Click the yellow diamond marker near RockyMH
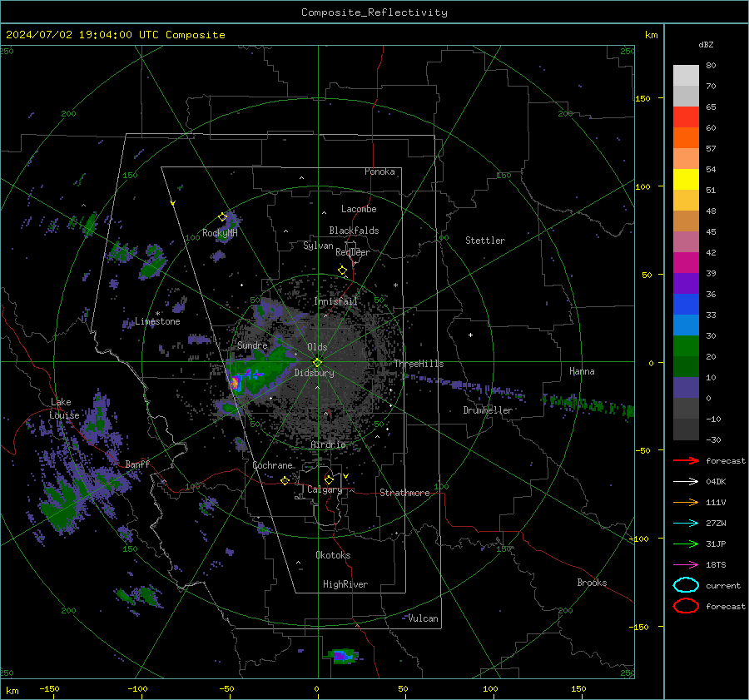 [222, 217]
